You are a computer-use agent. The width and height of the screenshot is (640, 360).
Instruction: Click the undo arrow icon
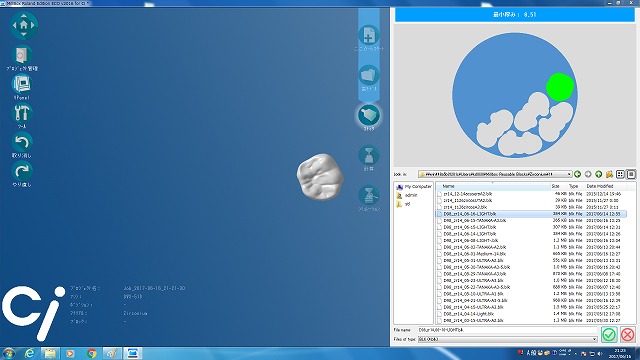(x=22, y=142)
